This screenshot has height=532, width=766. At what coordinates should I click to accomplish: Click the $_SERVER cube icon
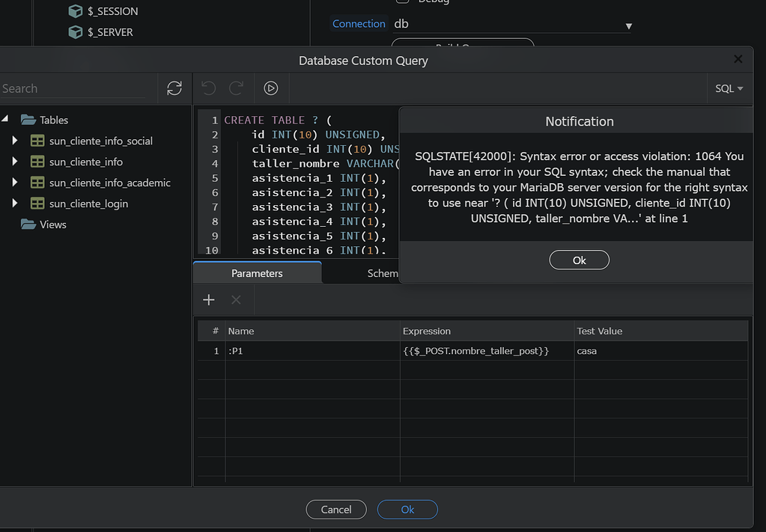[75, 31]
